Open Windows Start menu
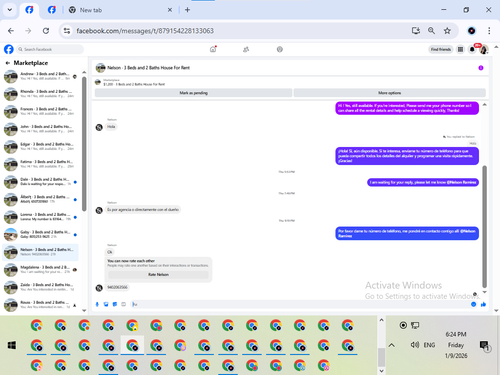The height and width of the screenshot is (375, 500). pos(12,345)
